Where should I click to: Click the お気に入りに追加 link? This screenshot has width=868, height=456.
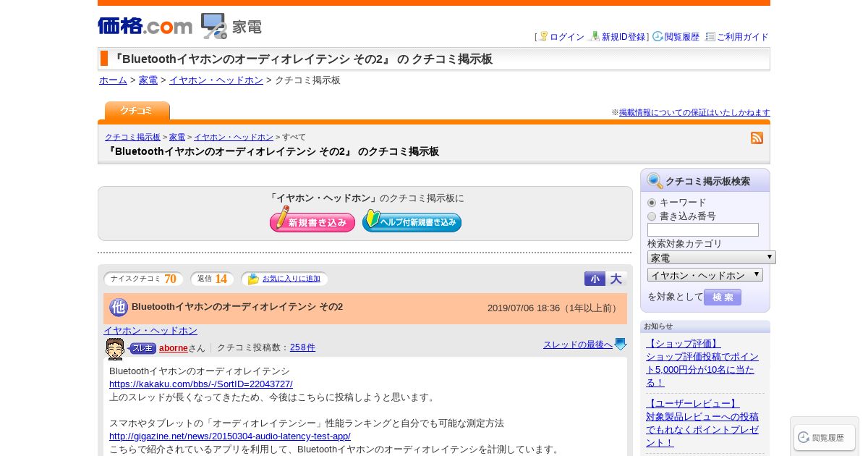tap(292, 279)
